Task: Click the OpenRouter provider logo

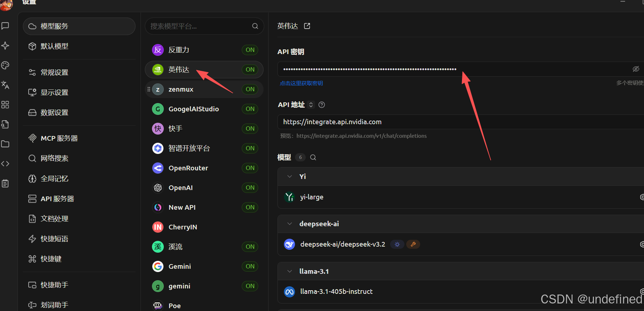Action: point(158,168)
